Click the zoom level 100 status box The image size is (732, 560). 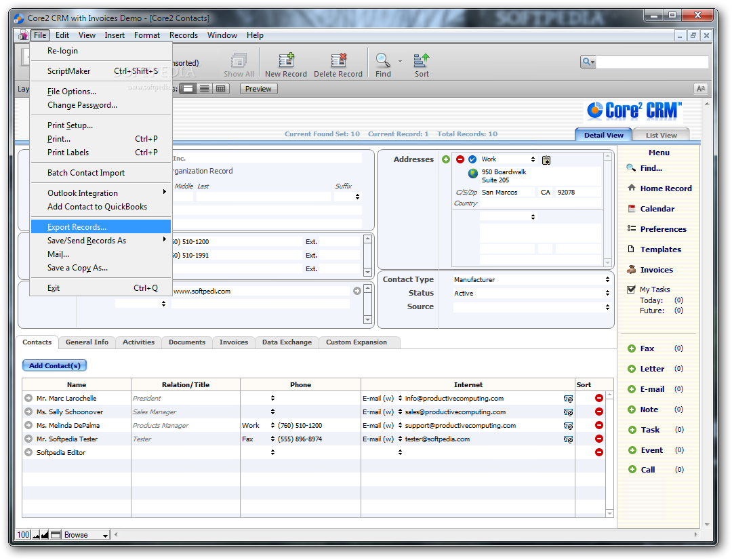coord(23,535)
